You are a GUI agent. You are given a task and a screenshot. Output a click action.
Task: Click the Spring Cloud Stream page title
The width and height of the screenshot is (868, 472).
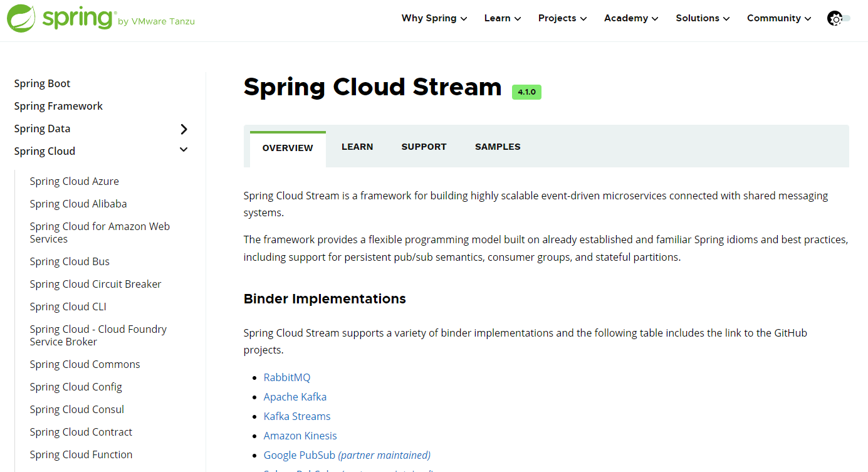click(x=373, y=87)
